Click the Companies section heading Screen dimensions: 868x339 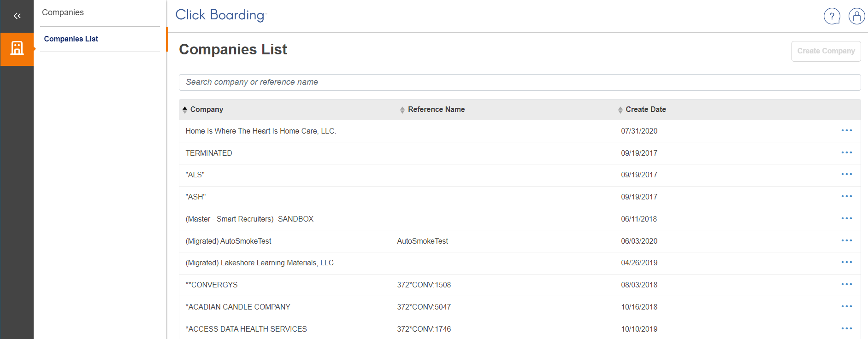(x=63, y=12)
